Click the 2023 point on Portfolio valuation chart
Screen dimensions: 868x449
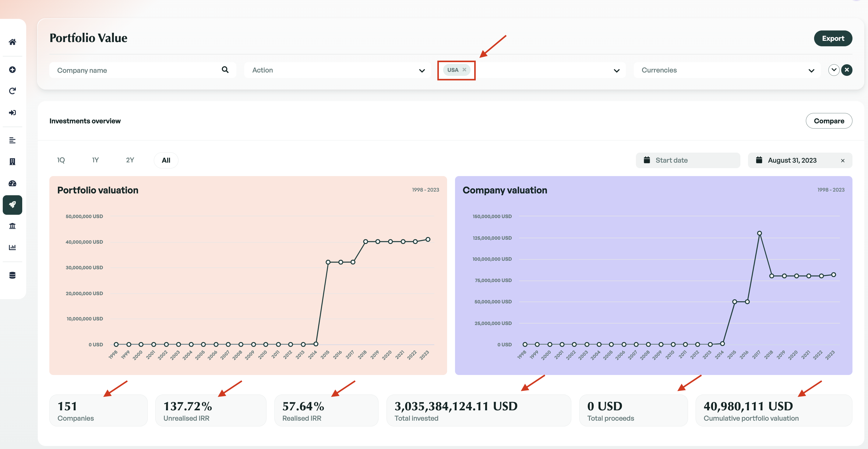pyautogui.click(x=428, y=240)
